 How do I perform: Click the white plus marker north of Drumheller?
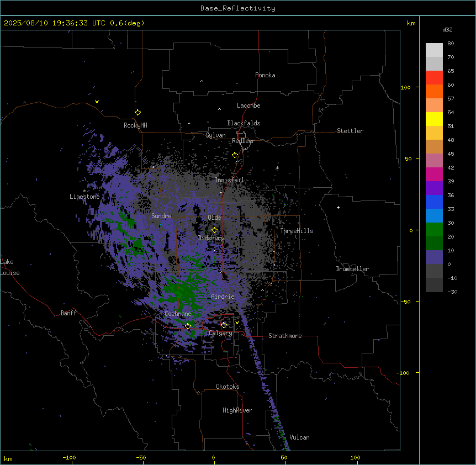click(338, 207)
